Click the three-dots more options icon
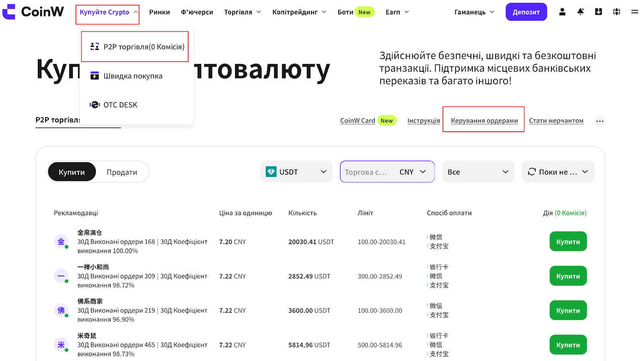644x361 pixels. coord(600,121)
